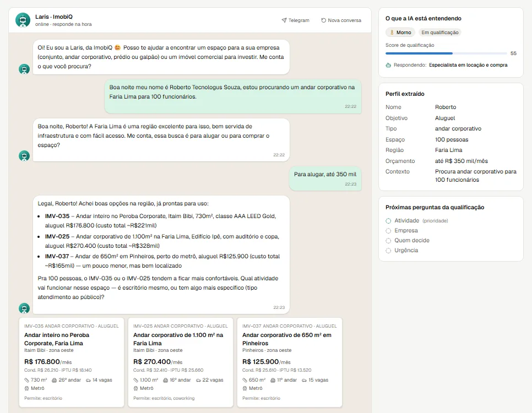The width and height of the screenshot is (532, 413).
Task: Click the online · responde na hora status
Action: coord(63,24)
